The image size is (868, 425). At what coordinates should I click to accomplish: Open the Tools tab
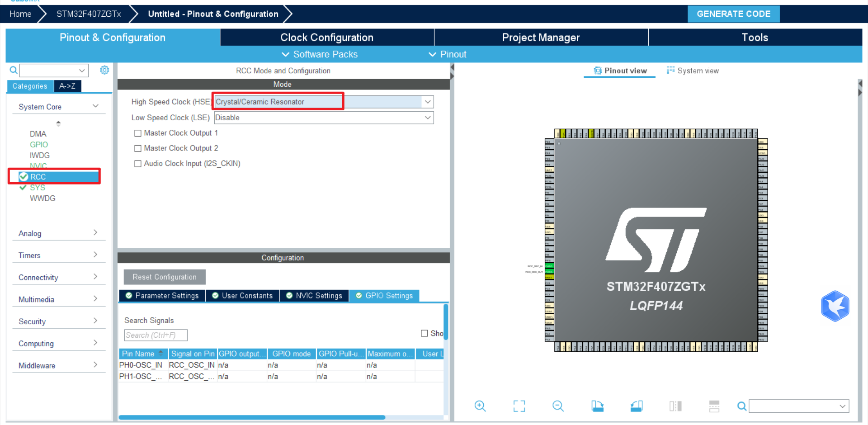click(x=755, y=38)
